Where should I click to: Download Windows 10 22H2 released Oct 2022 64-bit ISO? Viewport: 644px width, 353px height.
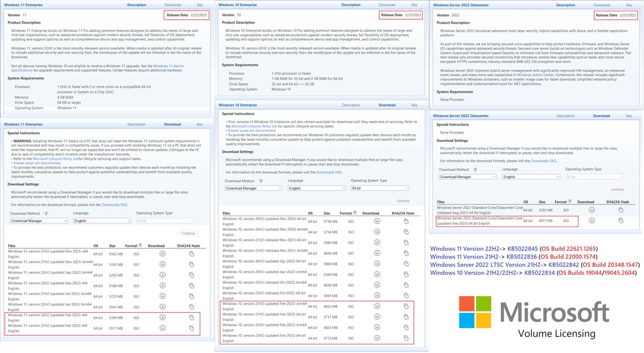point(377,295)
